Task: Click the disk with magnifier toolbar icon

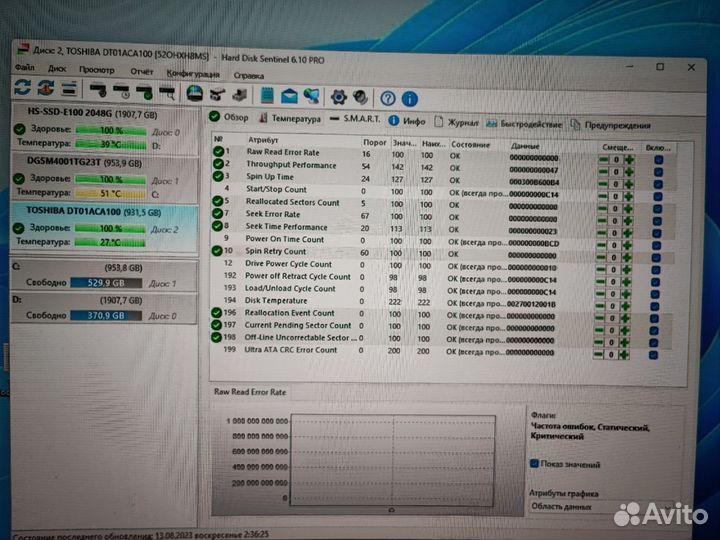Action: 168,93
